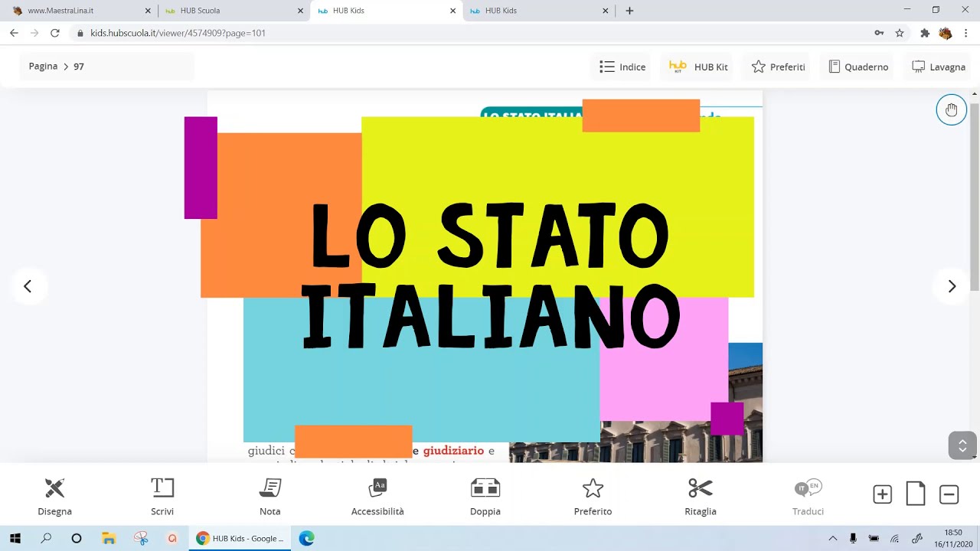
Task: Click the Traduci translate tool
Action: pyautogui.click(x=808, y=497)
